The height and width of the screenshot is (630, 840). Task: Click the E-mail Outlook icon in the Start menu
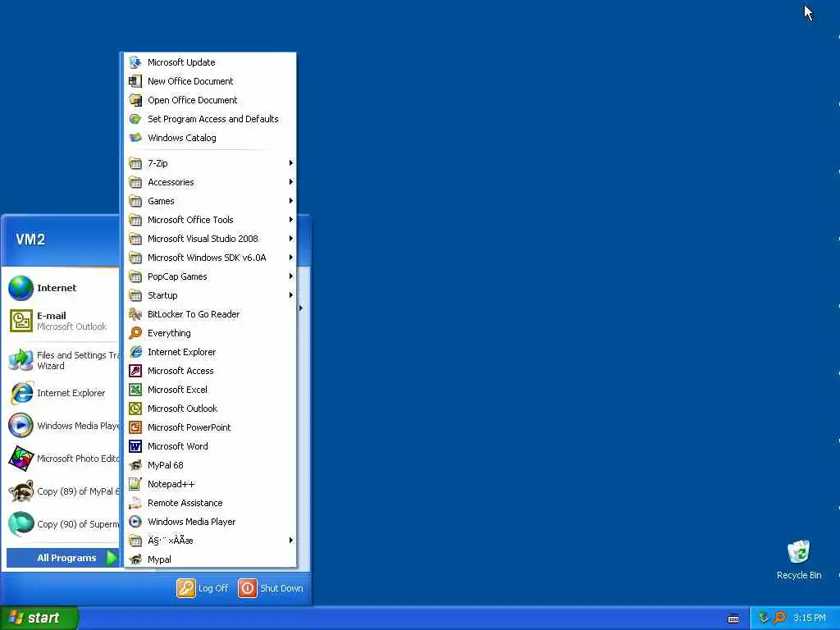pyautogui.click(x=21, y=321)
